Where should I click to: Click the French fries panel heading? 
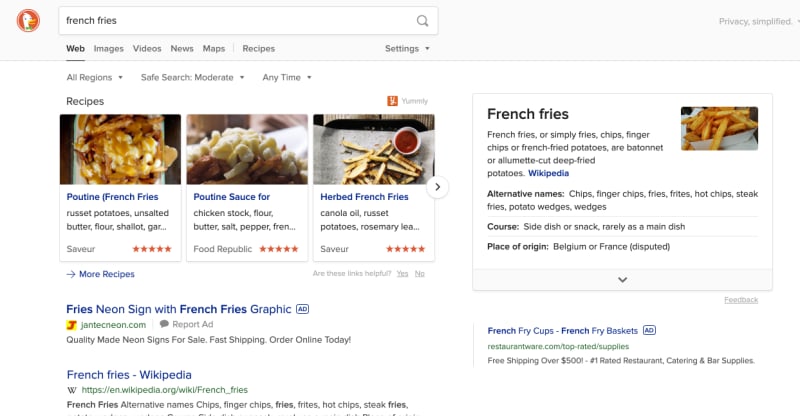point(528,114)
